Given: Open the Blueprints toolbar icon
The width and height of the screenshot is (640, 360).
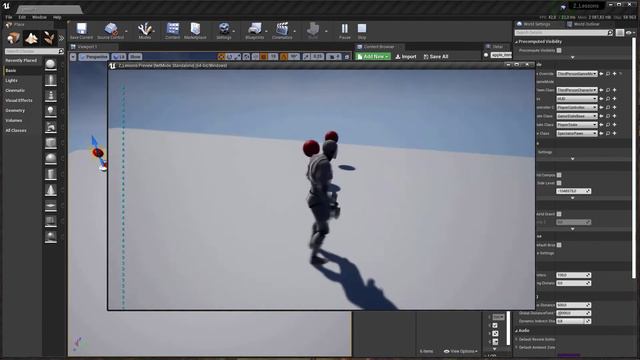Looking at the screenshot, I should coord(254,31).
